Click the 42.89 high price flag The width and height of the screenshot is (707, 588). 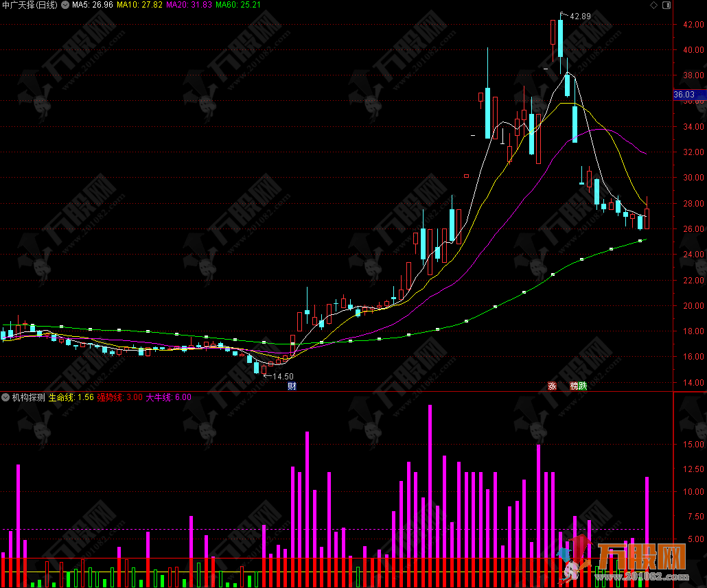(579, 16)
